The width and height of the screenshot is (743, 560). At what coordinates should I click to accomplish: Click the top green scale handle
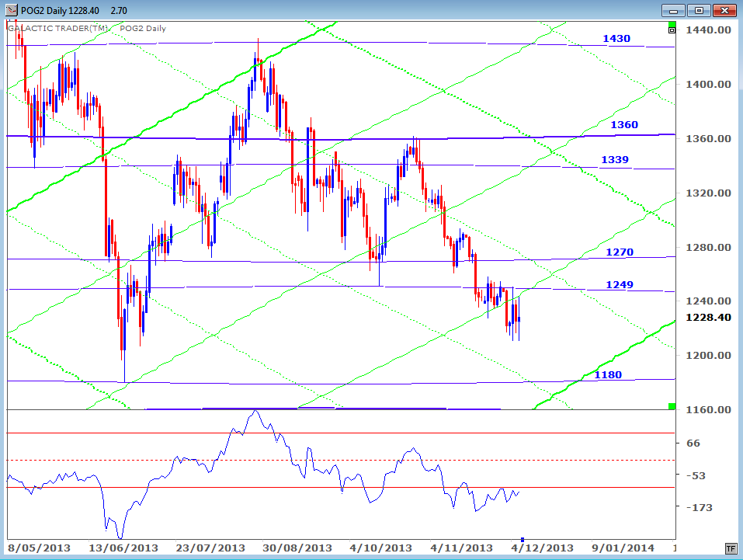point(672,24)
